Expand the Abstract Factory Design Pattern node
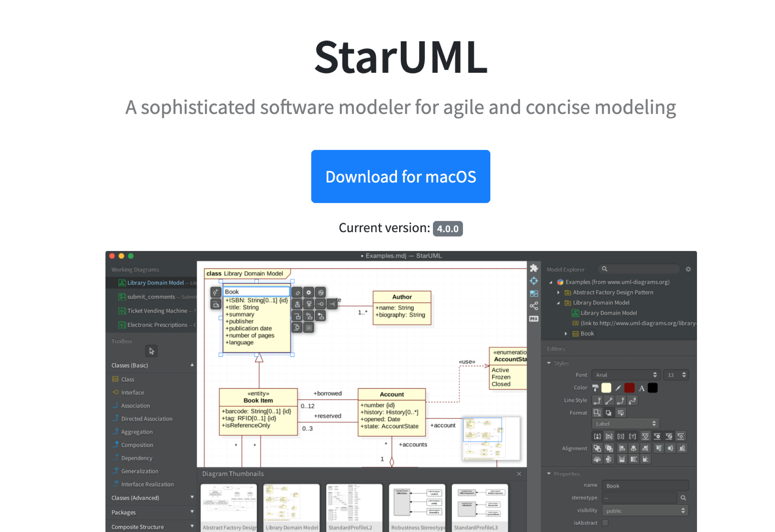Screen dimensions: 775x532 (x=559, y=293)
